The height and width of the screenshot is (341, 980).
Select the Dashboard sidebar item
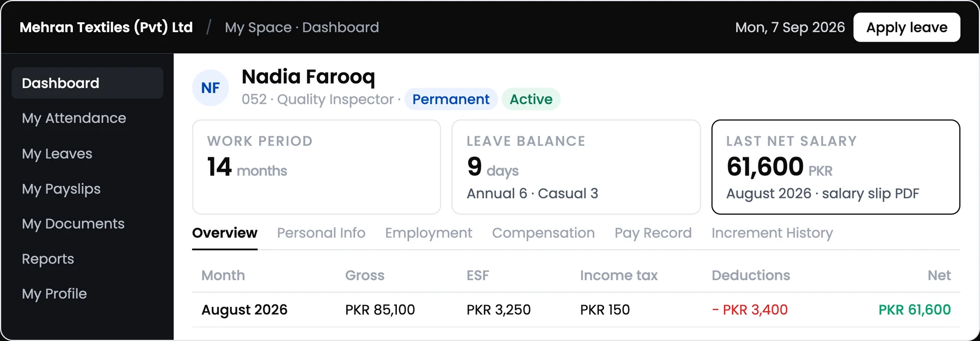pyautogui.click(x=87, y=83)
